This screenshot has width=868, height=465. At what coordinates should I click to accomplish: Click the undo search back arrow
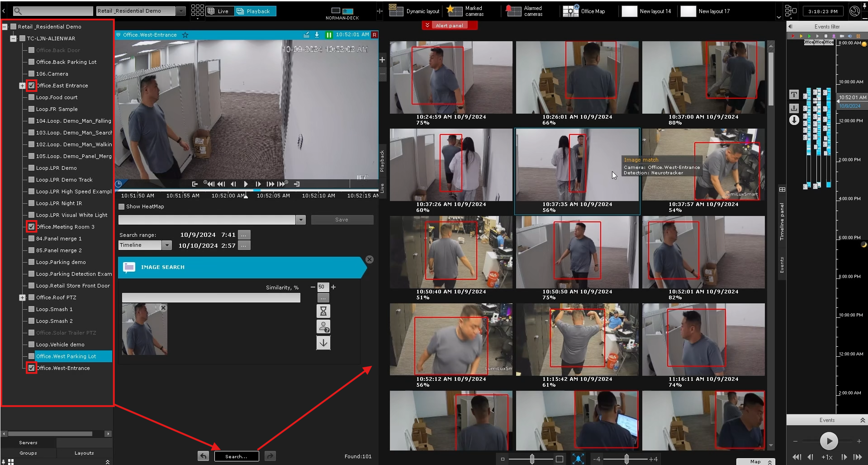tap(204, 456)
